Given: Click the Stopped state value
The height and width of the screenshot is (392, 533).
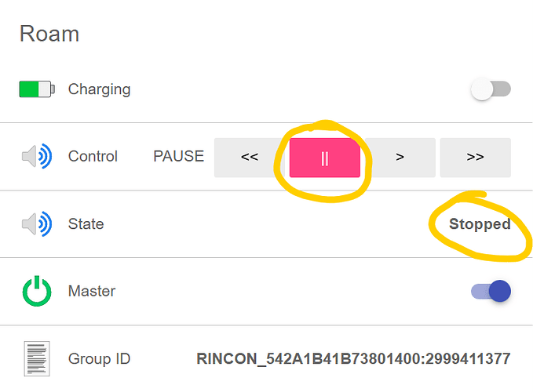Looking at the screenshot, I should pyautogui.click(x=480, y=224).
